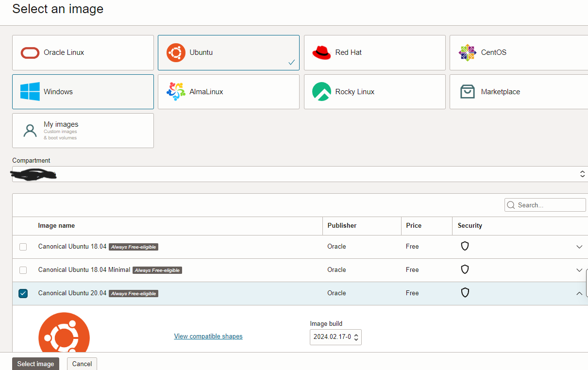This screenshot has height=370, width=588.
Task: Click the Cancel button
Action: [82, 364]
